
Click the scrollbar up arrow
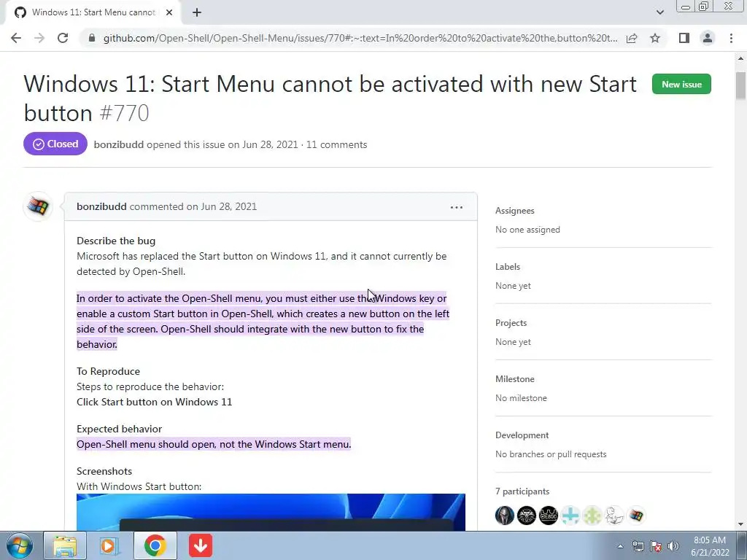740,58
